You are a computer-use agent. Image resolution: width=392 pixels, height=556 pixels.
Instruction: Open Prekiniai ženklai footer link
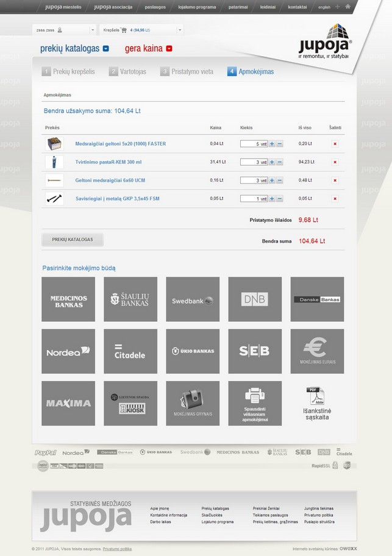266,508
